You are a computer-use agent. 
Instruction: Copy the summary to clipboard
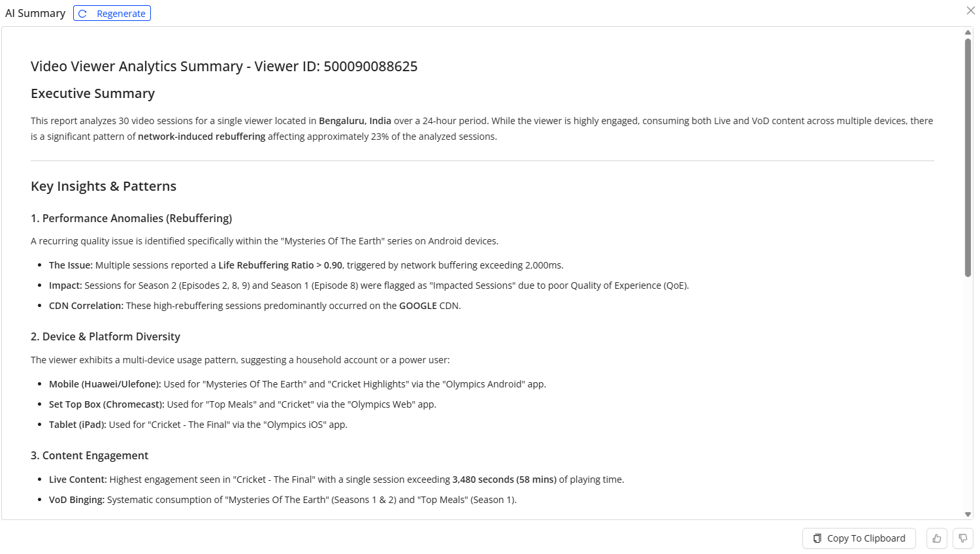pos(858,538)
